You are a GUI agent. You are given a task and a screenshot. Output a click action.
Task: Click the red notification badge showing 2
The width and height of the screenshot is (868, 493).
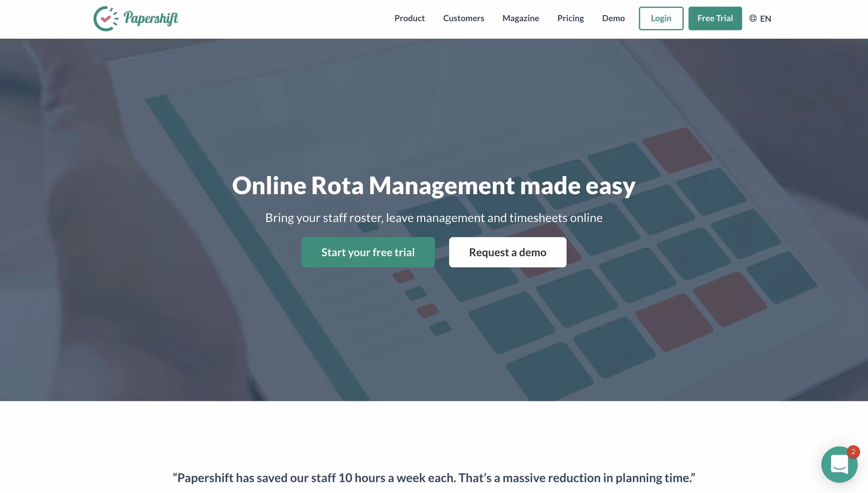click(x=853, y=451)
